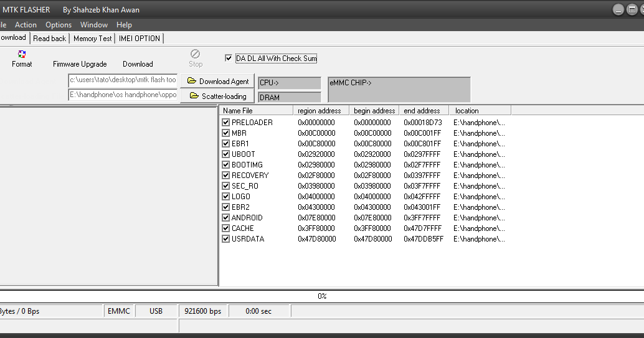Click the begin address column header
Viewport: 644px width, 338px height.
374,110
